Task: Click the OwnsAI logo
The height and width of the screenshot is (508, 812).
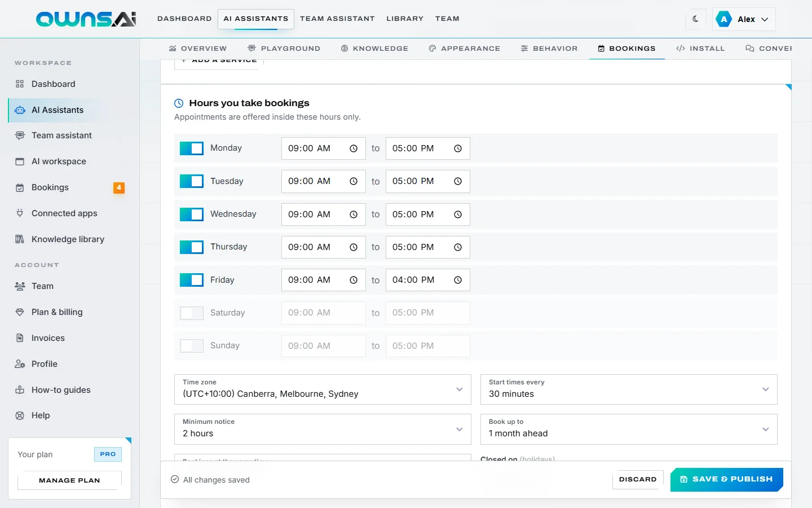Action: [x=86, y=19]
